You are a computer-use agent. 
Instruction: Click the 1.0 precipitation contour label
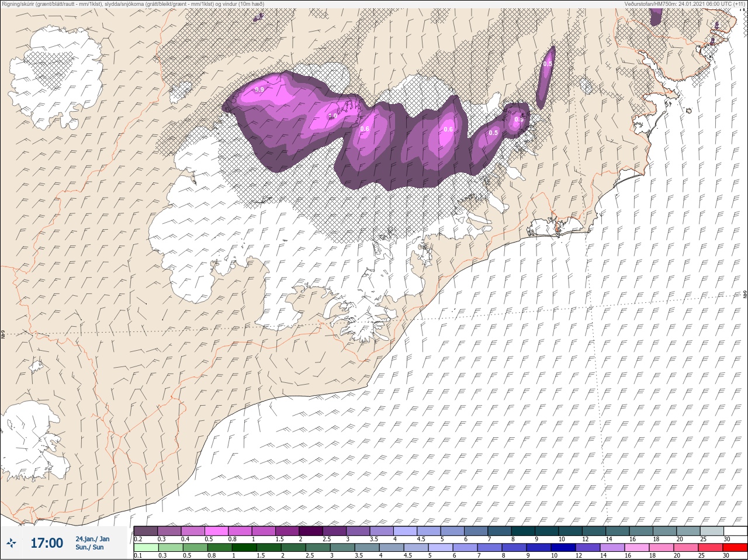point(333,116)
